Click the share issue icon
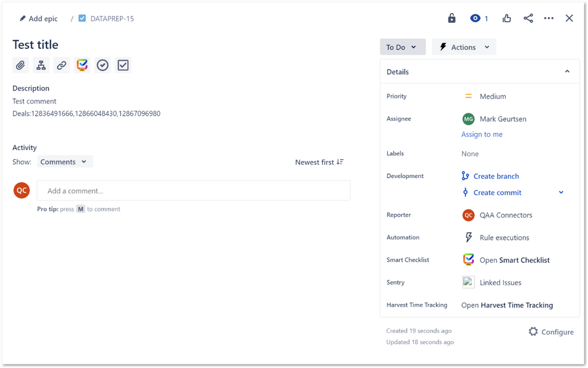The image size is (588, 368). (527, 18)
